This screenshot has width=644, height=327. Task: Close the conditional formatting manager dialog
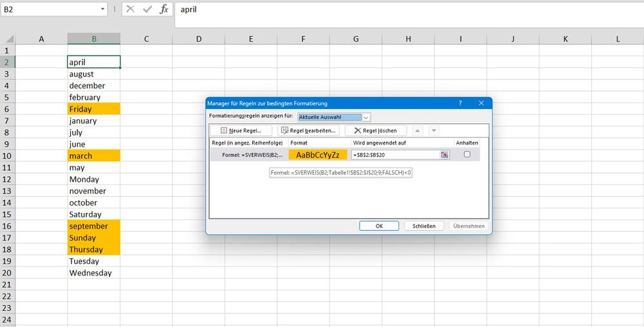click(482, 103)
